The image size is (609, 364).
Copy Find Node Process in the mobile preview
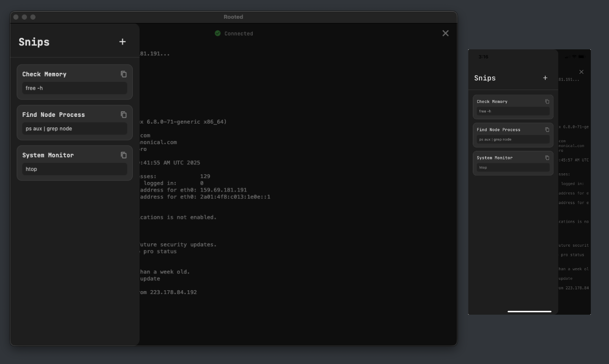[547, 129]
